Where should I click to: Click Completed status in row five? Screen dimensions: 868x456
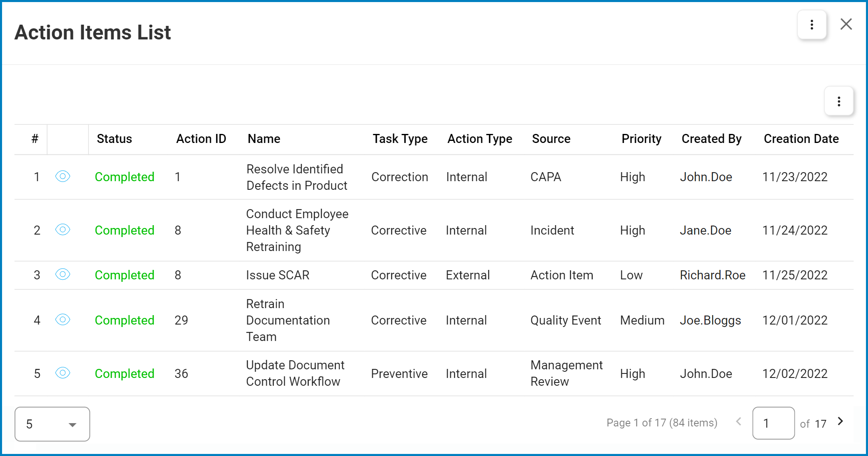tap(125, 373)
